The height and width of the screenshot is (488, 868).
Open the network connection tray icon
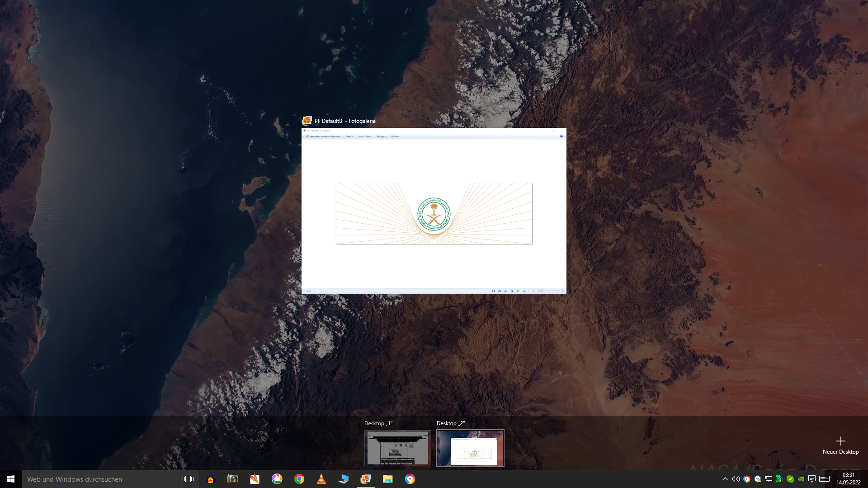(x=768, y=479)
